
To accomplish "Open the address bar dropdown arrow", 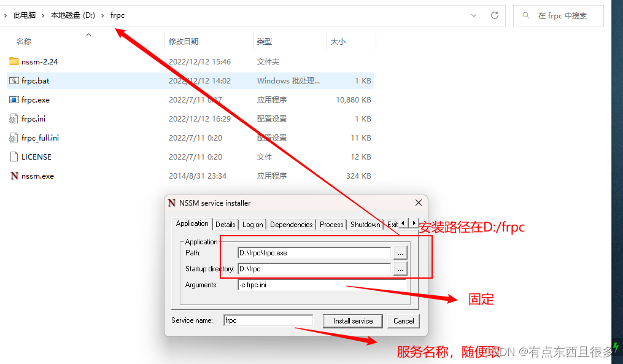I will [474, 15].
